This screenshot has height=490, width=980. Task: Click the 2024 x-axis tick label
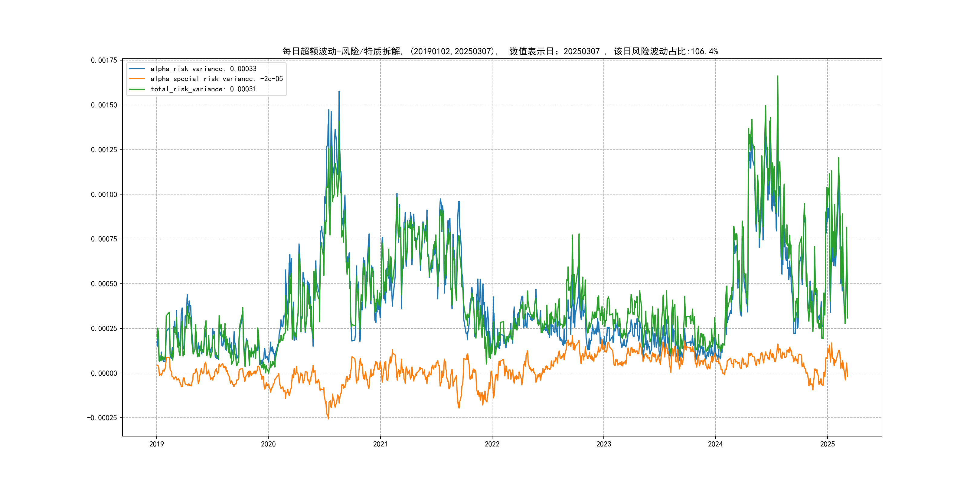[715, 444]
